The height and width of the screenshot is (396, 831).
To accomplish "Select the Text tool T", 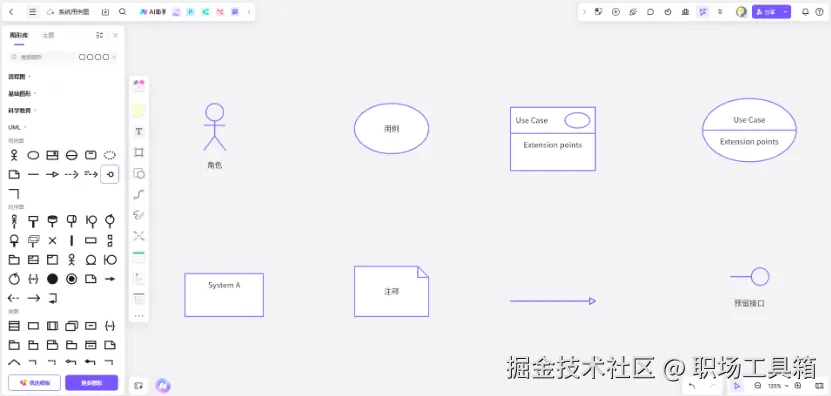I will tap(139, 131).
